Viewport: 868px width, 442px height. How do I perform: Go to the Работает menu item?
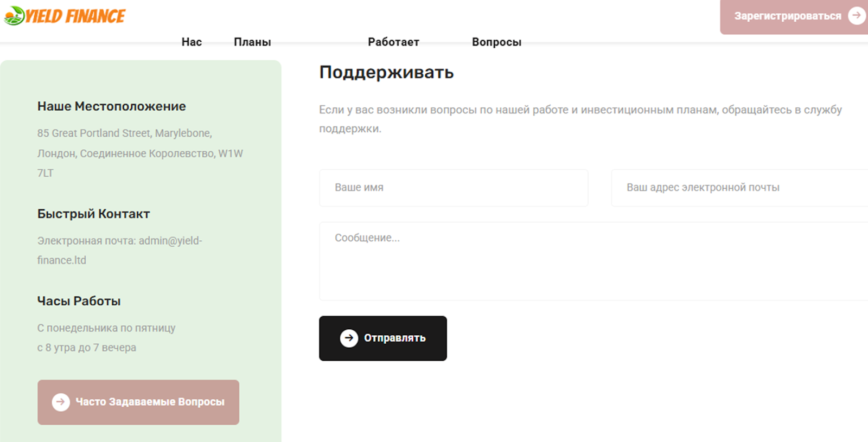pyautogui.click(x=393, y=42)
